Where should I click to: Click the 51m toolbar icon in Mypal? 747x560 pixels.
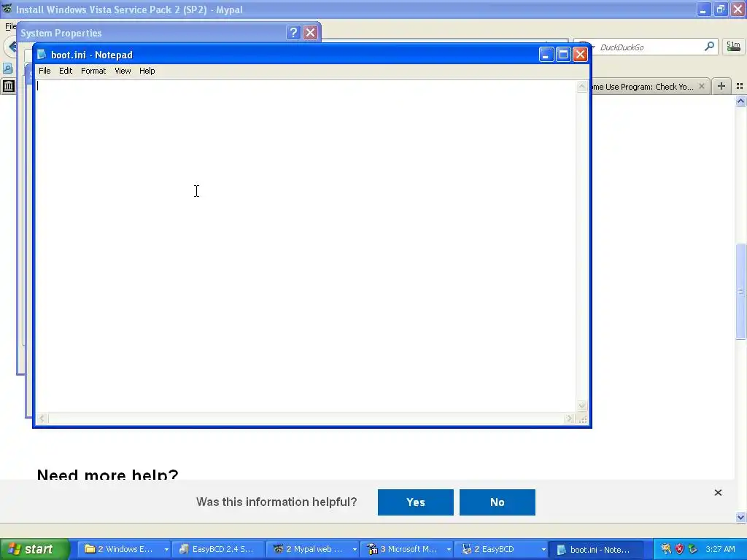pos(733,47)
